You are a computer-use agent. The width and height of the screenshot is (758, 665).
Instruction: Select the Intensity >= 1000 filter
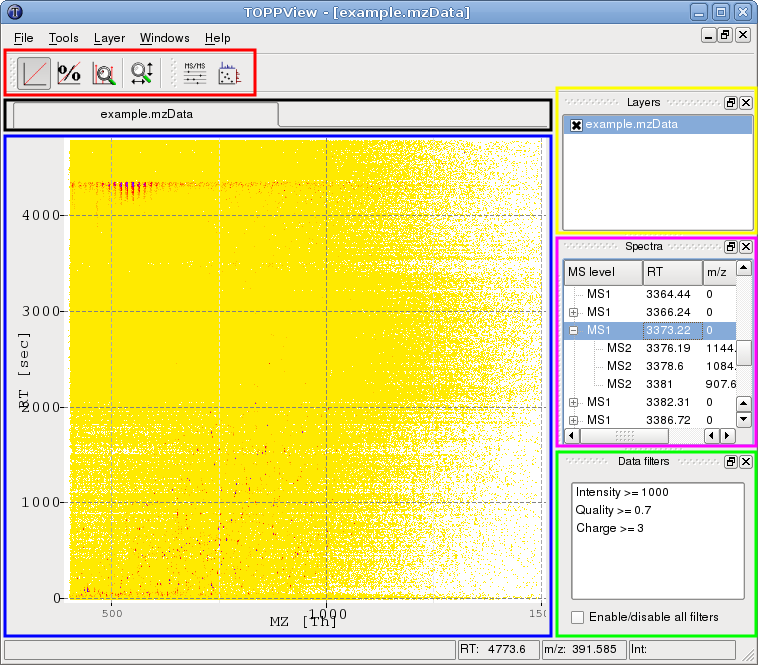622,492
